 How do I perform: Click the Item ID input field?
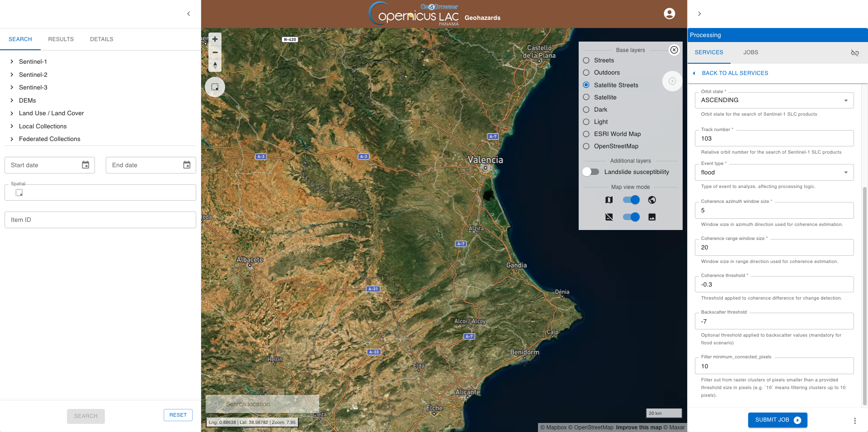point(100,220)
